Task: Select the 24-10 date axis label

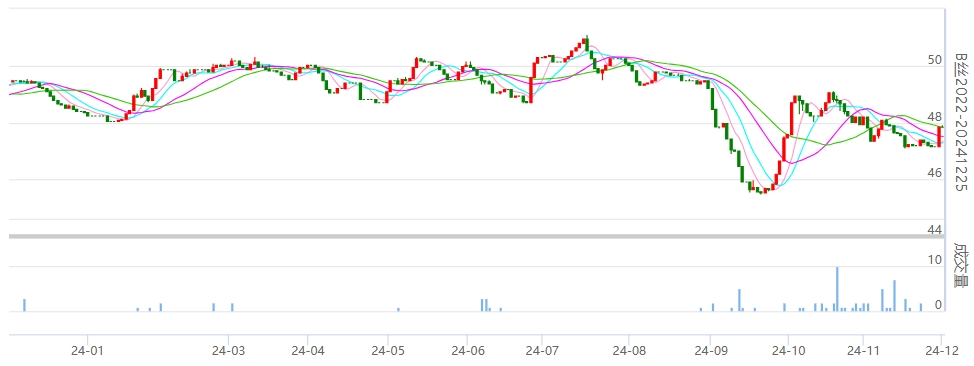Action: (788, 350)
